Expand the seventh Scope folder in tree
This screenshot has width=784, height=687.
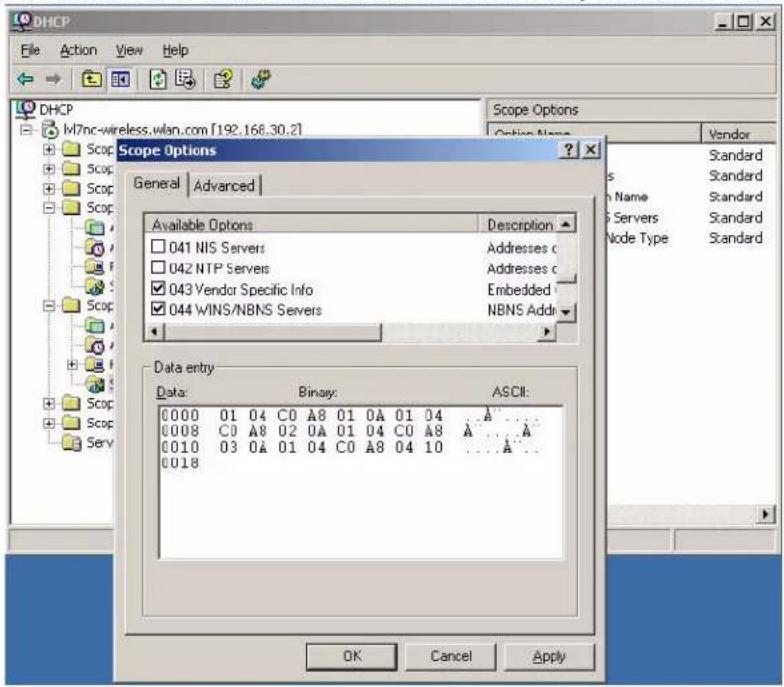[49, 423]
